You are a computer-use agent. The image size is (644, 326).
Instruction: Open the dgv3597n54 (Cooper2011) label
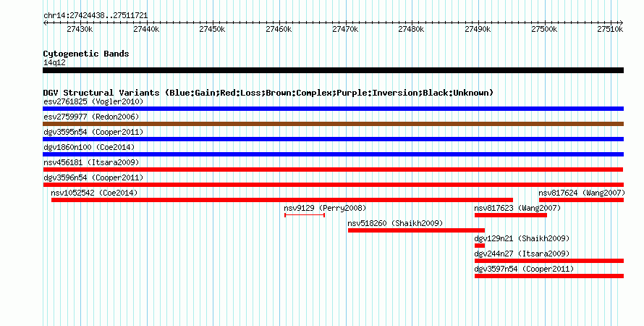(x=524, y=269)
